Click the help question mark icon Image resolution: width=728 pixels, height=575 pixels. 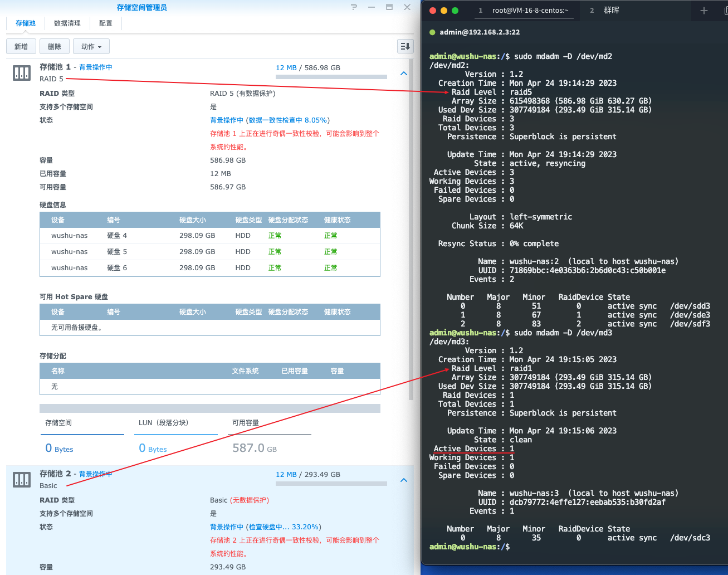point(354,7)
